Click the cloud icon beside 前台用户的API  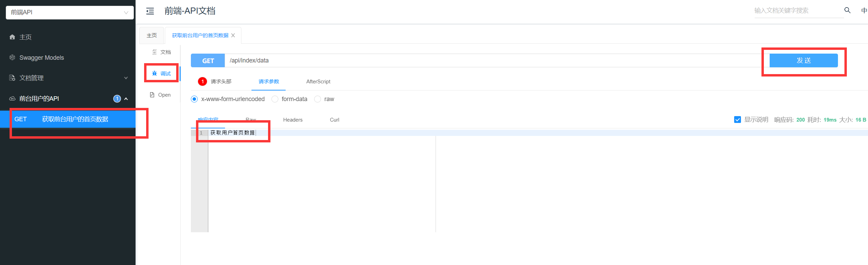12,98
